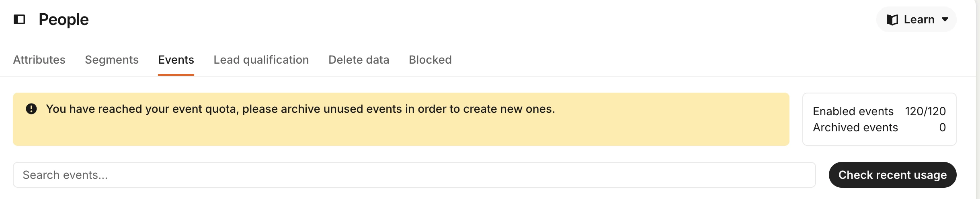980x199 pixels.
Task: Select the Events tab
Action: click(x=176, y=60)
